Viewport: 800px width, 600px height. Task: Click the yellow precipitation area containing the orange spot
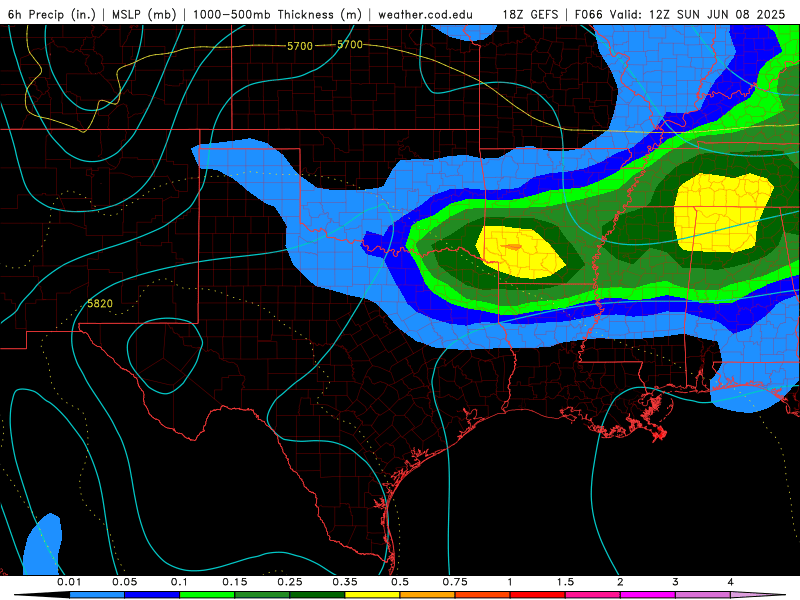(520, 253)
